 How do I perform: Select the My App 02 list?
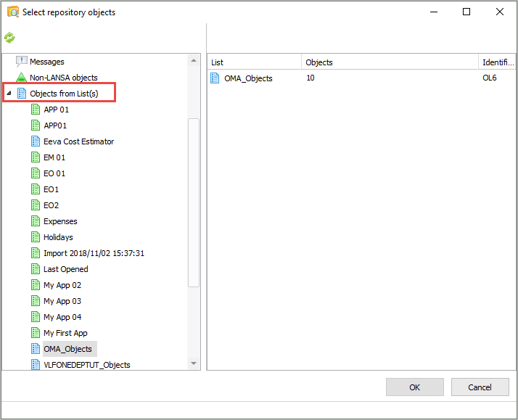(x=62, y=285)
